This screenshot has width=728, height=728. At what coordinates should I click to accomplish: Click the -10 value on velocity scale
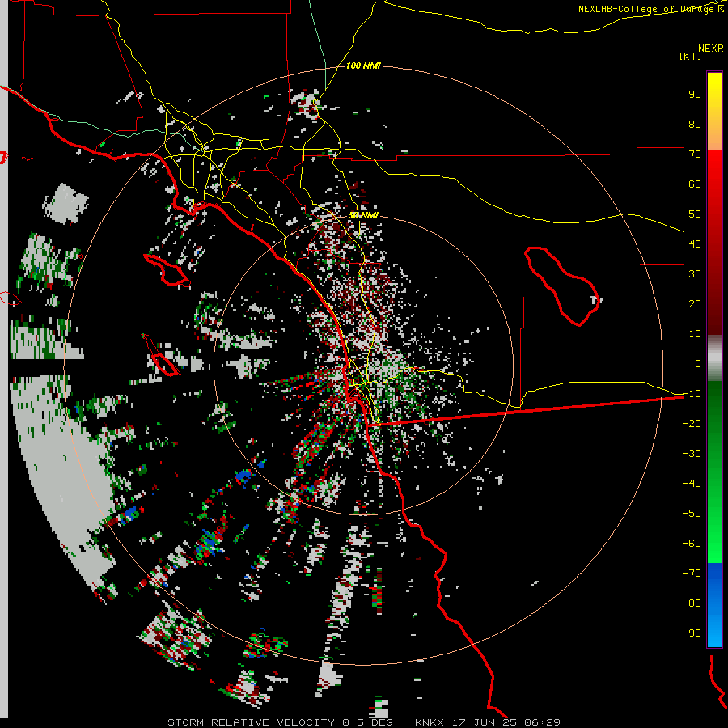[692, 394]
